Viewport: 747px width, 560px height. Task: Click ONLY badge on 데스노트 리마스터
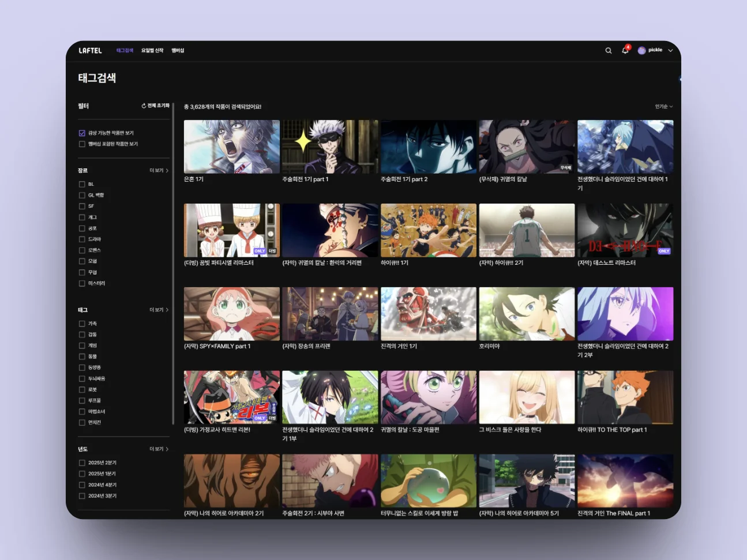[x=664, y=251]
